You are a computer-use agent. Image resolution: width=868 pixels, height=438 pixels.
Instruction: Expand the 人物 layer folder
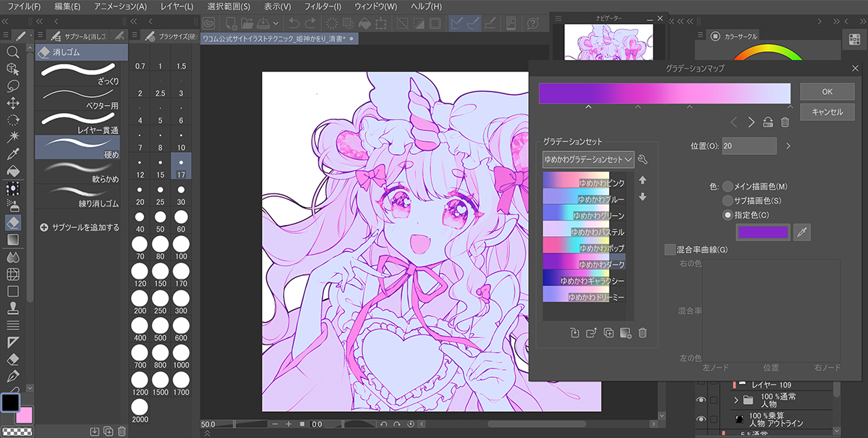(x=736, y=400)
